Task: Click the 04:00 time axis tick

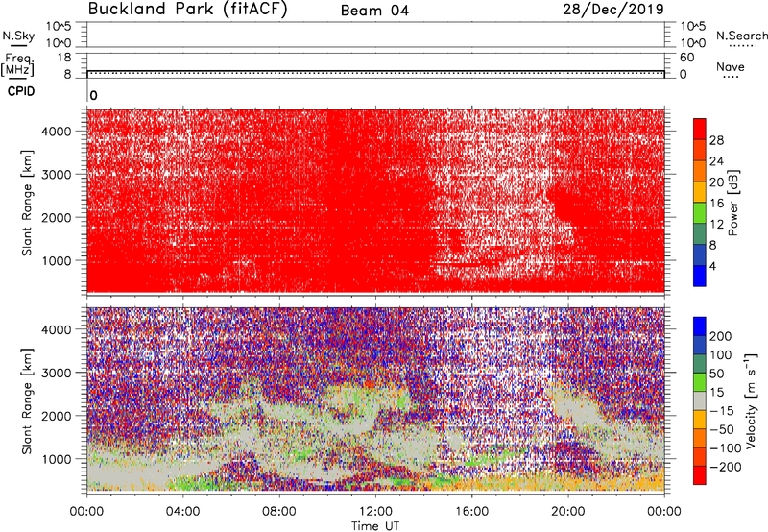Action: point(183,512)
